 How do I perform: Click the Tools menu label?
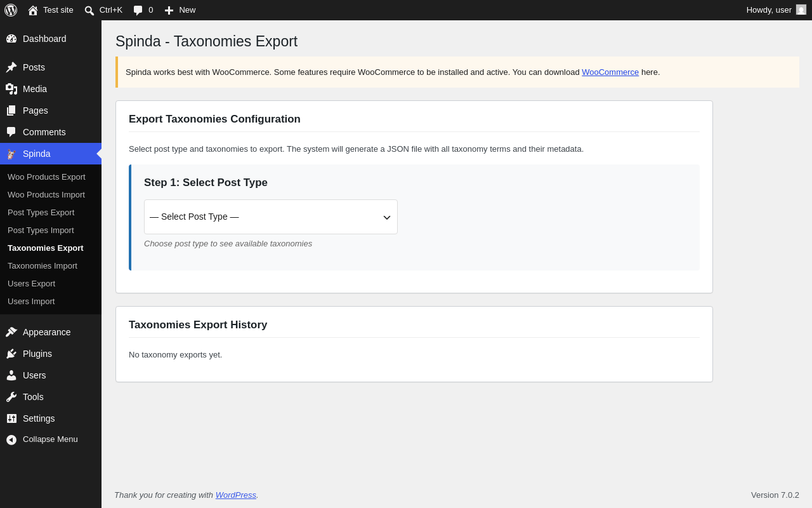(33, 397)
